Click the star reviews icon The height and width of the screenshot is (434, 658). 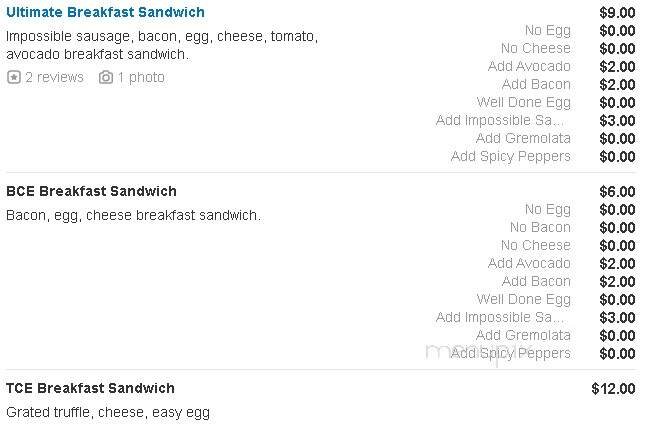pos(14,77)
